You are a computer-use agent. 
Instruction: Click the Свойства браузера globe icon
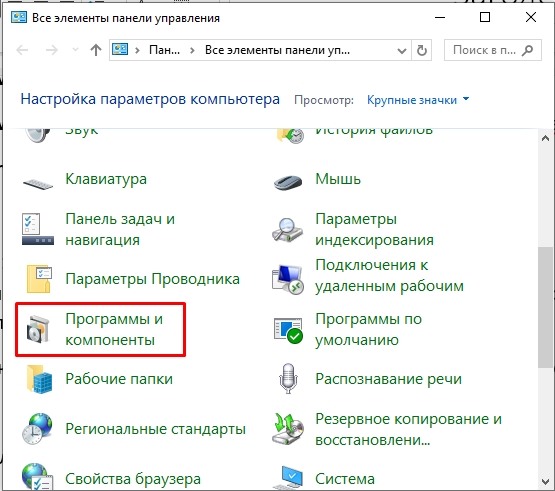point(37,476)
